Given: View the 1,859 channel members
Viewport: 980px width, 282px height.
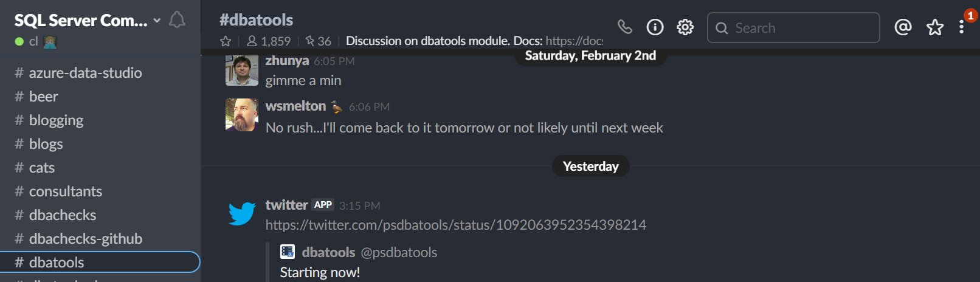Looking at the screenshot, I should 269,41.
